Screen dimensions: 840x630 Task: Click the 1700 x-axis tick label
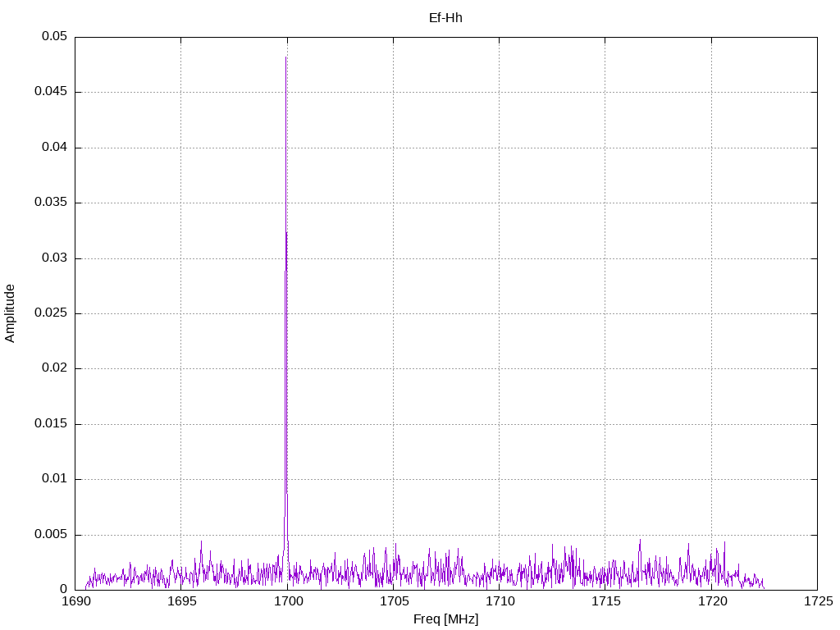coord(287,601)
